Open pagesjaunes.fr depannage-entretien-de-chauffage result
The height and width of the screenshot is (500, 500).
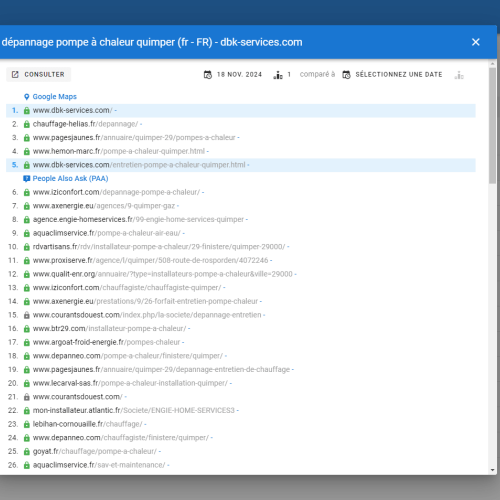pos(161,370)
